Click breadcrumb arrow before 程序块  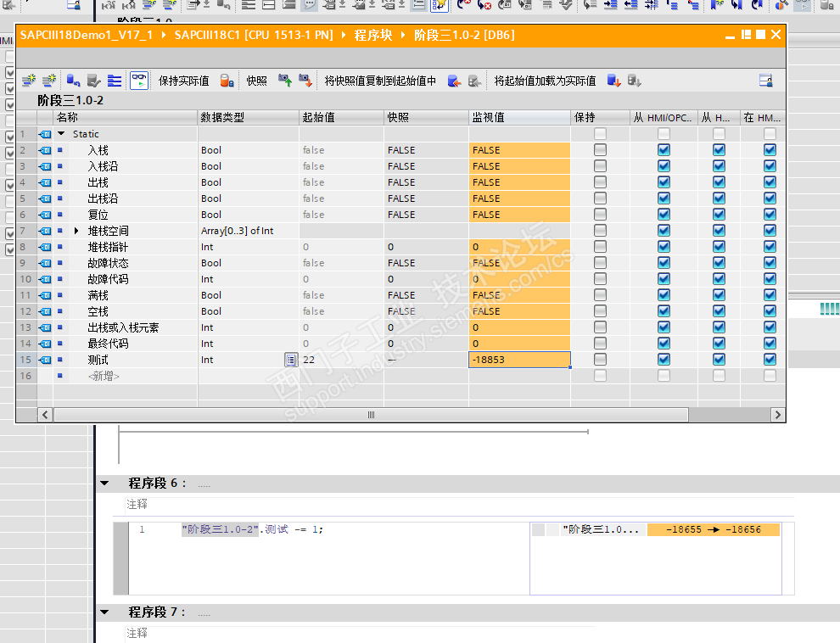coord(344,36)
